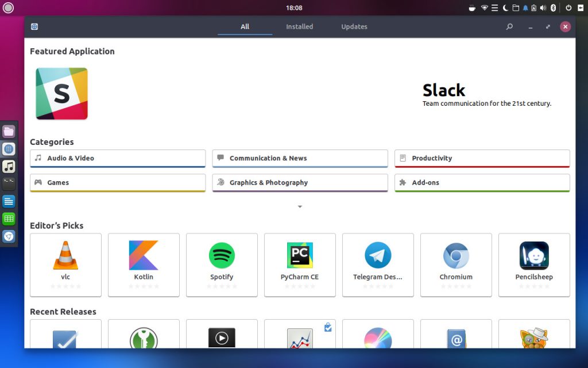Image resolution: width=588 pixels, height=368 pixels.
Task: Open the stock chart app in Recent Releases
Action: [x=300, y=334]
